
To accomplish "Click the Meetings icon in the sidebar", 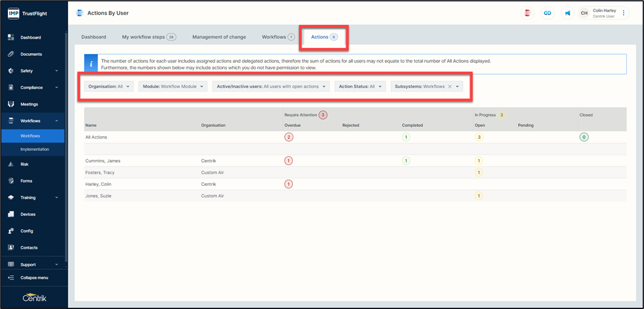I will pyautogui.click(x=11, y=104).
